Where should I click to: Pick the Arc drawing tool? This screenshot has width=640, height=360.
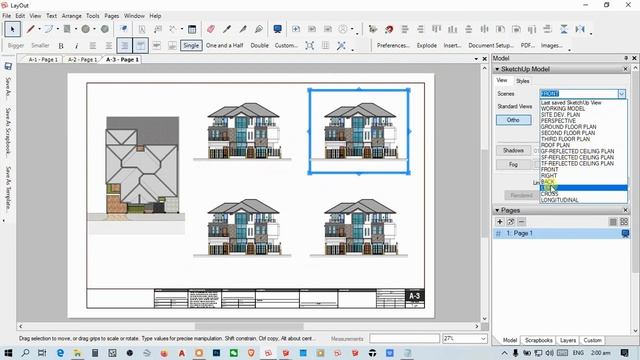pyautogui.click(x=49, y=29)
